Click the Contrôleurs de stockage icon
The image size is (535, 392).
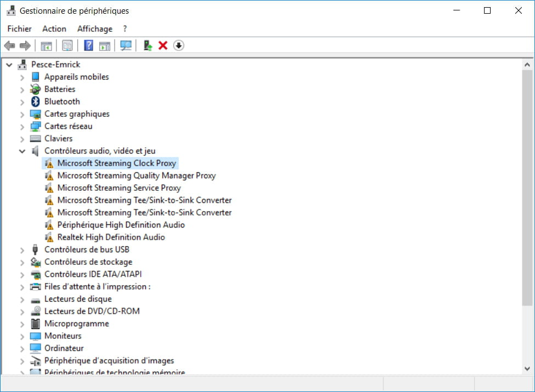[36, 262]
